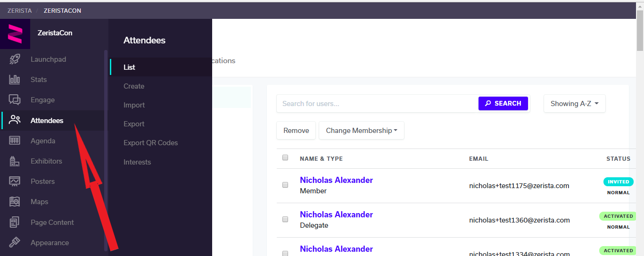This screenshot has width=644, height=256.
Task: Open Nicholas Alexander Delegate profile link
Action: click(x=336, y=215)
